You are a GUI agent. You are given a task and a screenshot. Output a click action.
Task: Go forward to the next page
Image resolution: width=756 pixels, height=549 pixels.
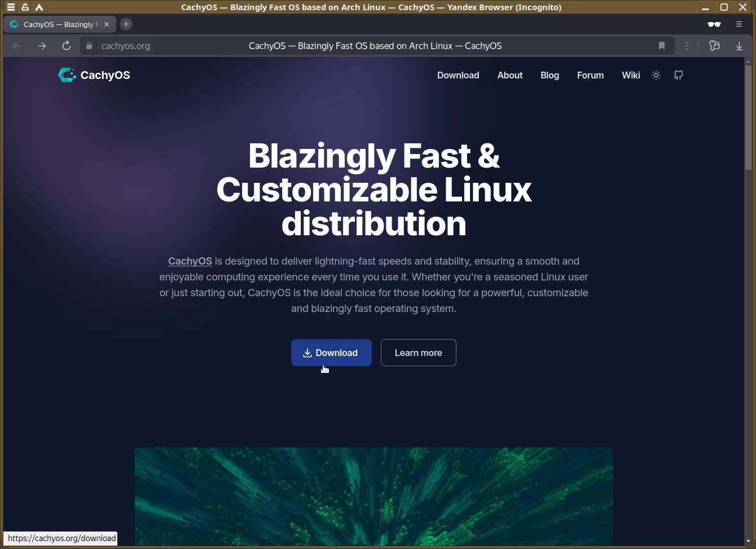pyautogui.click(x=42, y=46)
